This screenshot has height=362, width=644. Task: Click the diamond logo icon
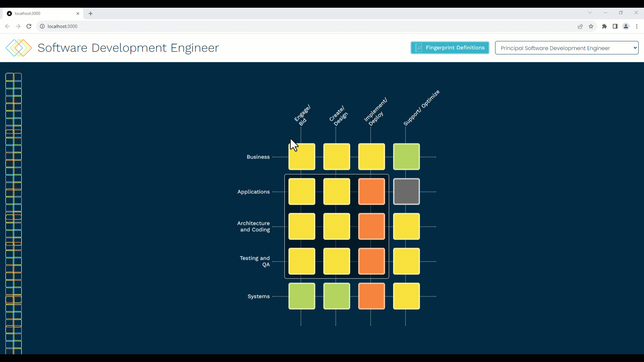[x=19, y=48]
